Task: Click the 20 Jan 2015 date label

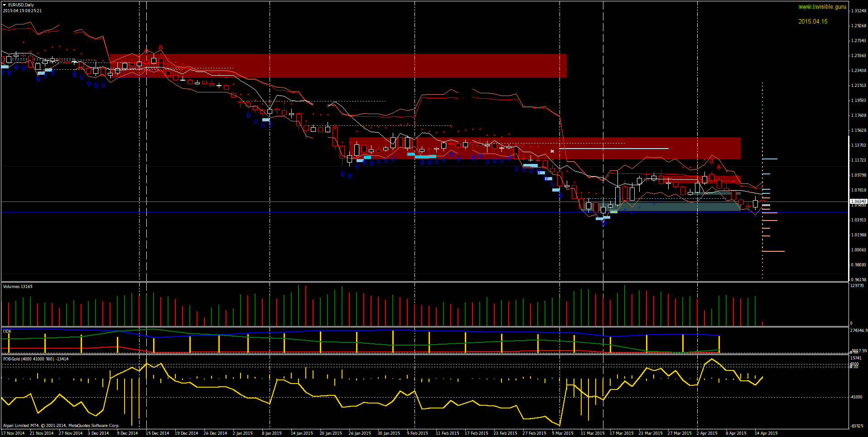Action: coord(331,433)
